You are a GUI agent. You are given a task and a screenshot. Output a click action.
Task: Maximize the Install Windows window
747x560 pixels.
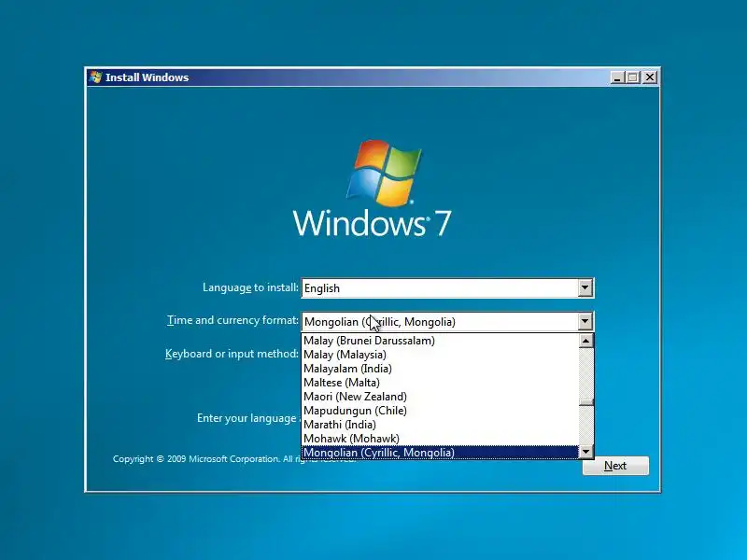633,77
